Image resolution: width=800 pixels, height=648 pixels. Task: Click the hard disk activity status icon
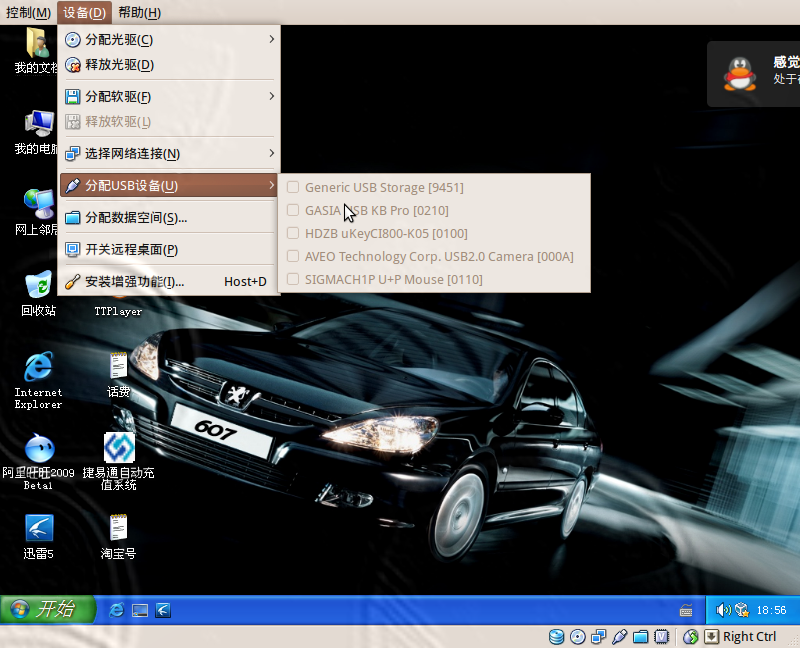(557, 636)
